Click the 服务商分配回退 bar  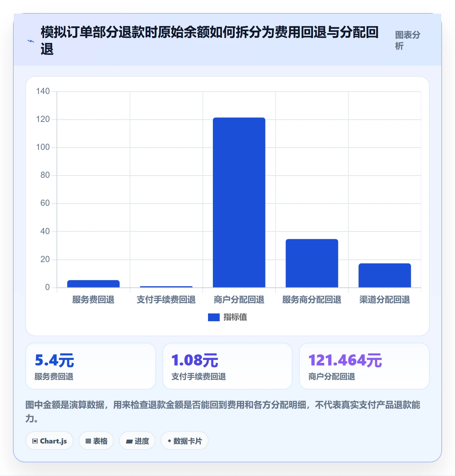coord(312,263)
